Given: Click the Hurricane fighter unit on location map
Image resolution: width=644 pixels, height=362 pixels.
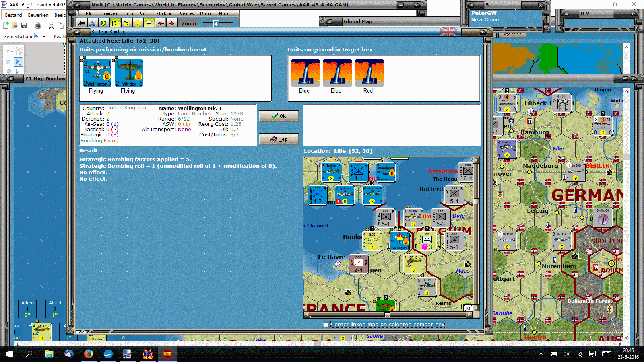Looking at the screenshot, I should coord(372,195).
